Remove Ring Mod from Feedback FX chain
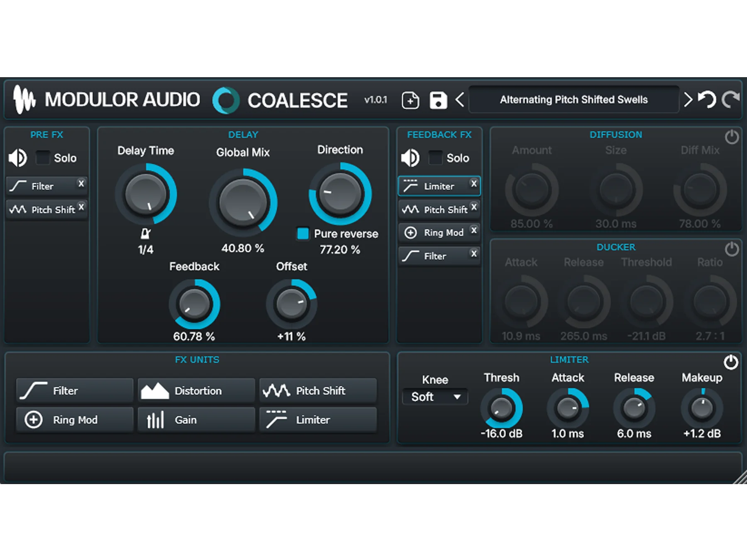The width and height of the screenshot is (747, 560). pyautogui.click(x=474, y=230)
